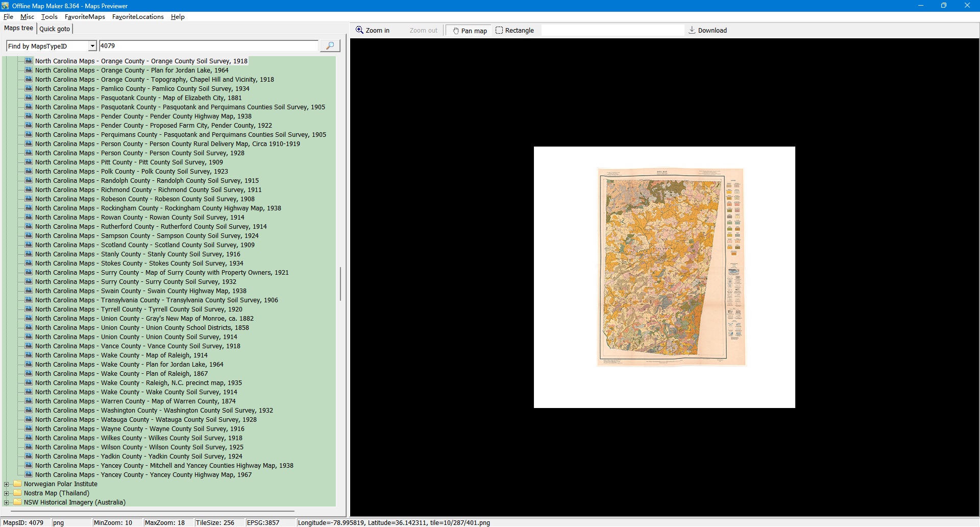Click the Nostra Map (Thailand) folder icon
Viewport: 980px width, 527px height.
point(18,493)
